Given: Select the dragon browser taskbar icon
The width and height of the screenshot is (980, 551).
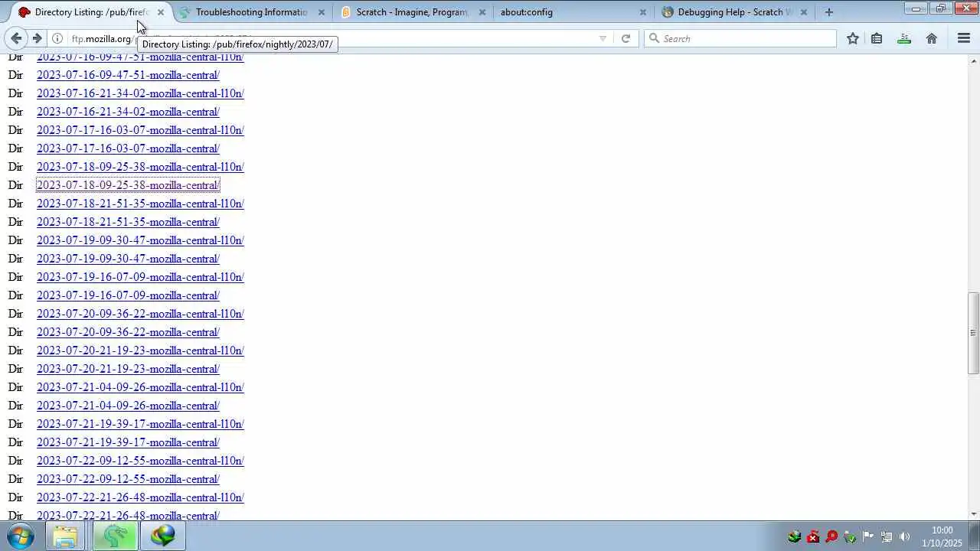Looking at the screenshot, I should 115,536.
